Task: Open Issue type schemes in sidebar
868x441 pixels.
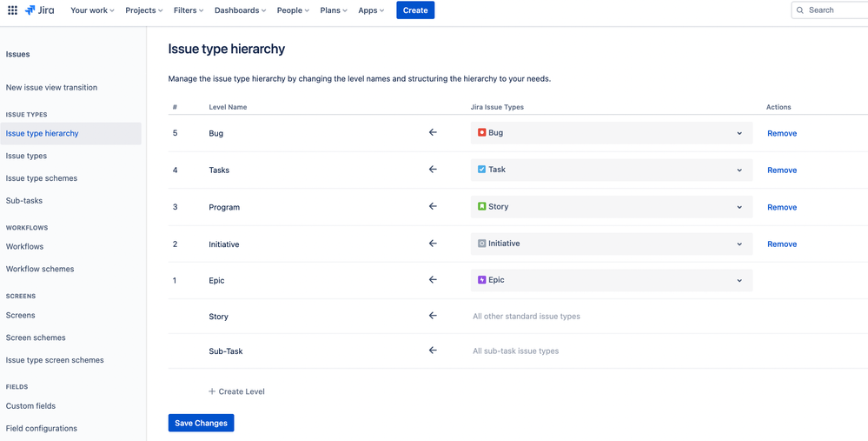Action: click(x=42, y=178)
